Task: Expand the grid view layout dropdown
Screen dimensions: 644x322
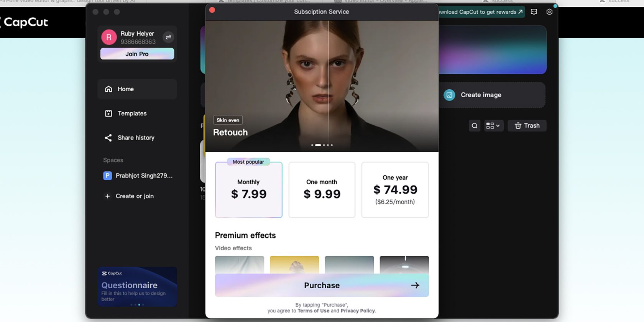Action: click(493, 126)
